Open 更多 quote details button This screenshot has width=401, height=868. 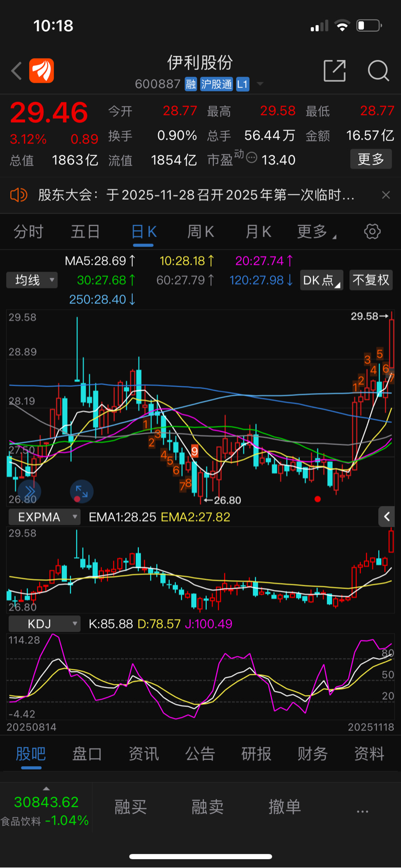click(371, 159)
